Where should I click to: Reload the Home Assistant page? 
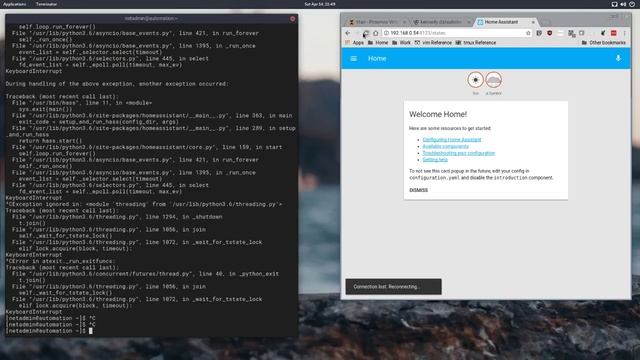click(366, 33)
